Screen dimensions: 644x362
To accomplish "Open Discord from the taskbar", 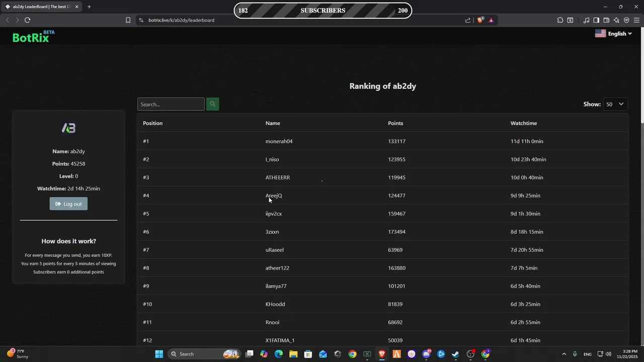I will (x=426, y=354).
